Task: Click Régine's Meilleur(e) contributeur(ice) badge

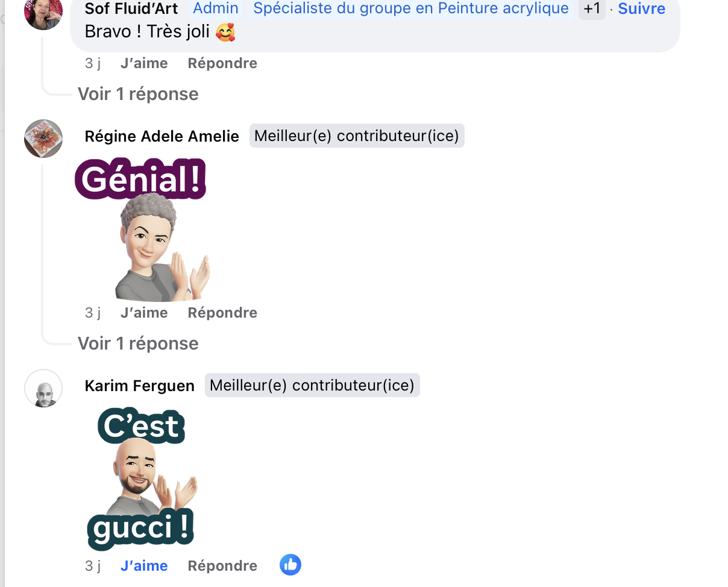Action: coord(357,136)
